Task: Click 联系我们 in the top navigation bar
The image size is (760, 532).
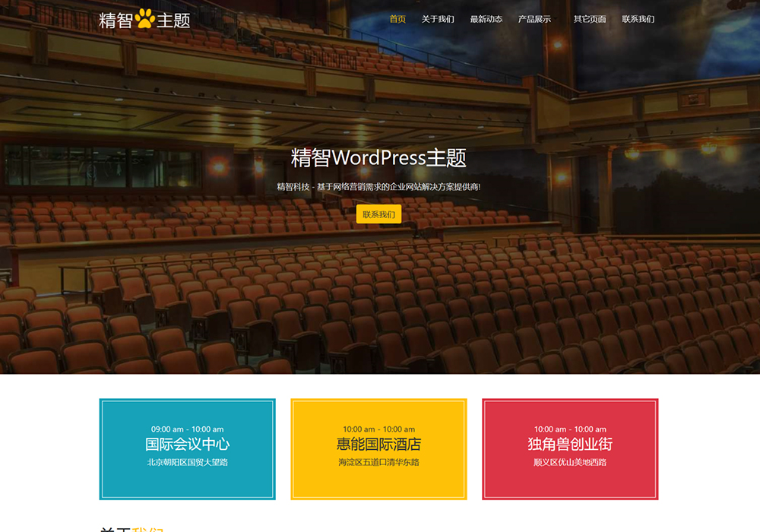Action: point(638,19)
